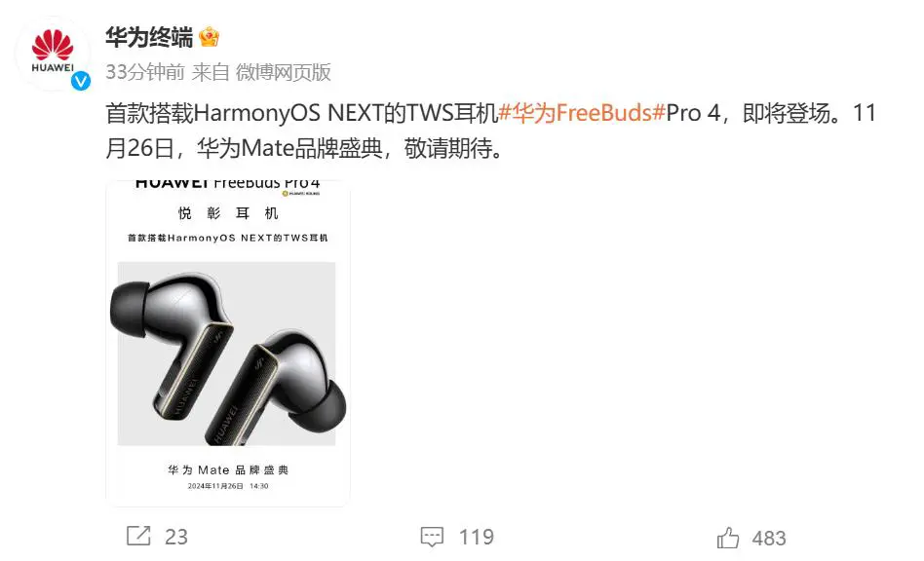This screenshot has height=561, width=924.
Task: Open comments via the speech bubble icon
Action: tap(432, 537)
